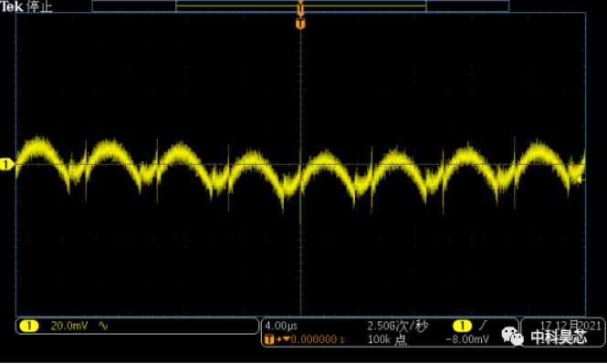Image resolution: width=607 pixels, height=364 pixels.
Task: Toggle the rising edge slope icon
Action: click(483, 326)
